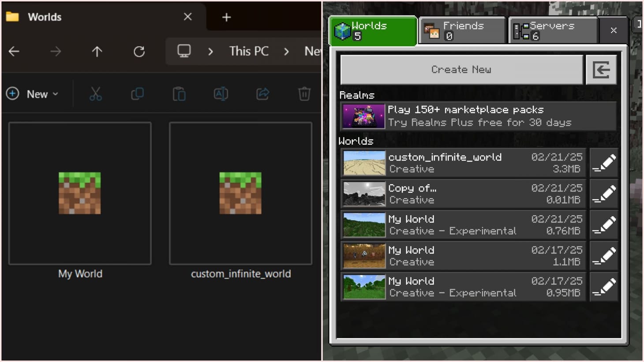Select the Rename icon in the toolbar
The image size is (644, 362).
coord(221,93)
